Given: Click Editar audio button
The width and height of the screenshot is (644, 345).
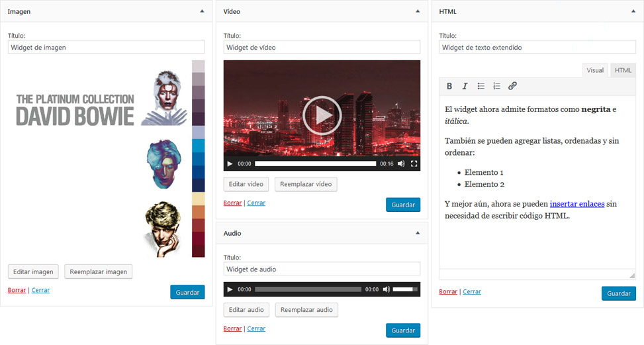Looking at the screenshot, I should [x=246, y=310].
